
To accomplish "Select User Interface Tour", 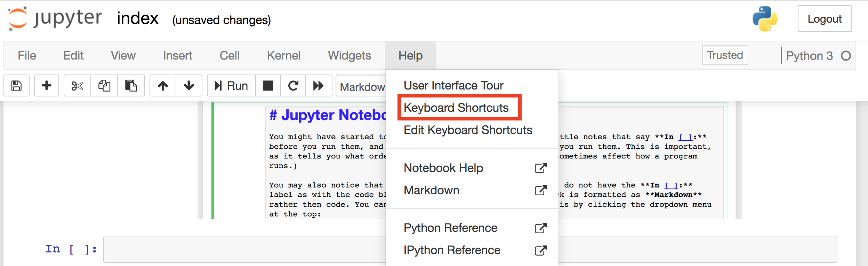I will pyautogui.click(x=472, y=85).
